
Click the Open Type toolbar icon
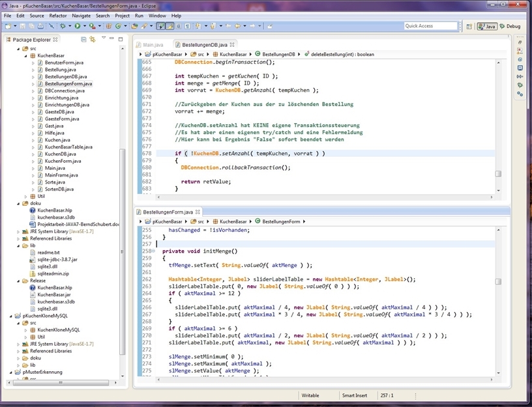pyautogui.click(x=134, y=26)
